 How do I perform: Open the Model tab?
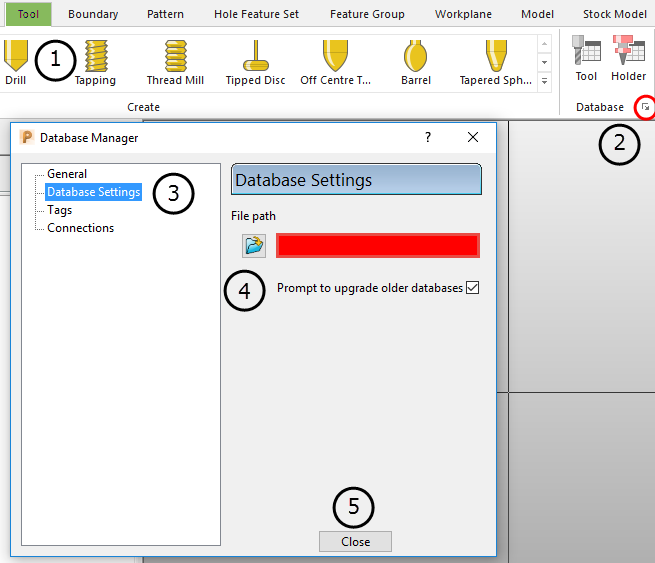click(x=537, y=14)
